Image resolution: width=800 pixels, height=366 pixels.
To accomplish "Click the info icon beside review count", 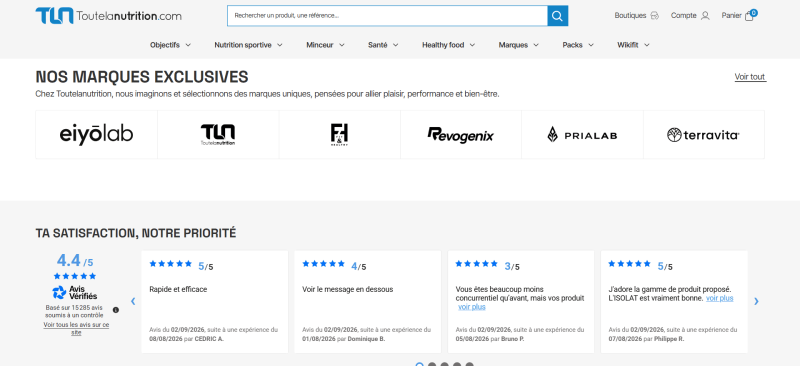I will click(x=116, y=310).
